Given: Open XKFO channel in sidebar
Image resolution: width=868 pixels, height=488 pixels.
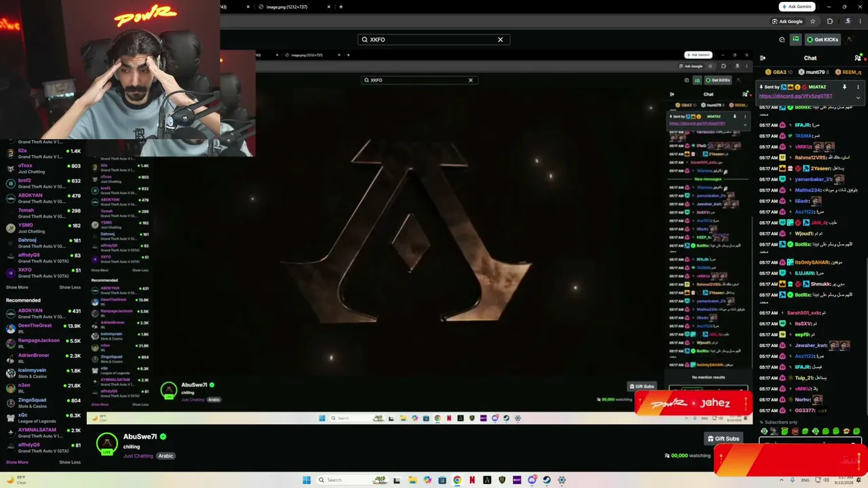Looking at the screenshot, I should click(43, 272).
